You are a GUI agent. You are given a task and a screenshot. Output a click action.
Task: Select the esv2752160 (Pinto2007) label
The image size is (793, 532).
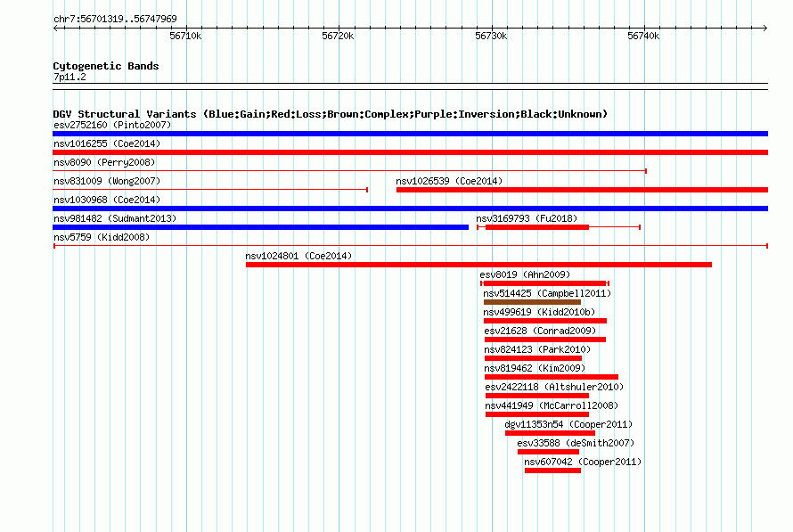pyautogui.click(x=112, y=125)
